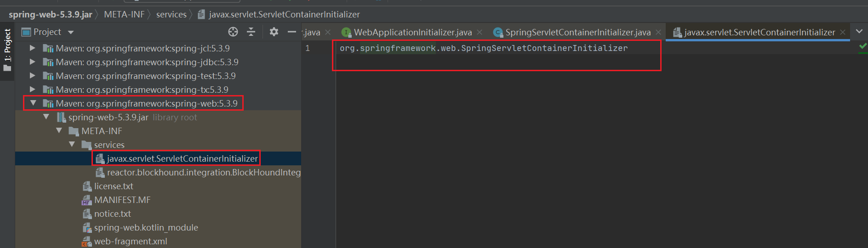Click spring-web-5.3.9.jar breadcrumb
The height and width of the screenshot is (248, 868).
[x=51, y=14]
